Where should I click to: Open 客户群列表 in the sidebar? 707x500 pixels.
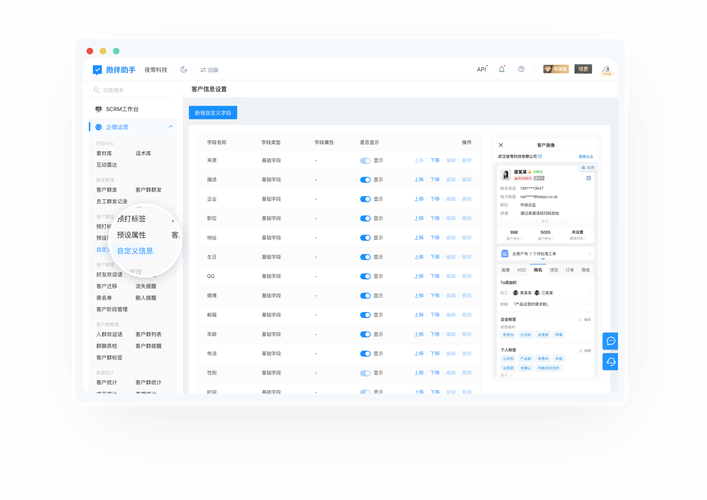coord(148,335)
